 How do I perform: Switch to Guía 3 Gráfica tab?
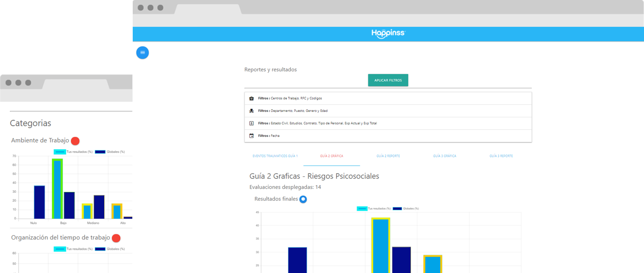(x=444, y=156)
